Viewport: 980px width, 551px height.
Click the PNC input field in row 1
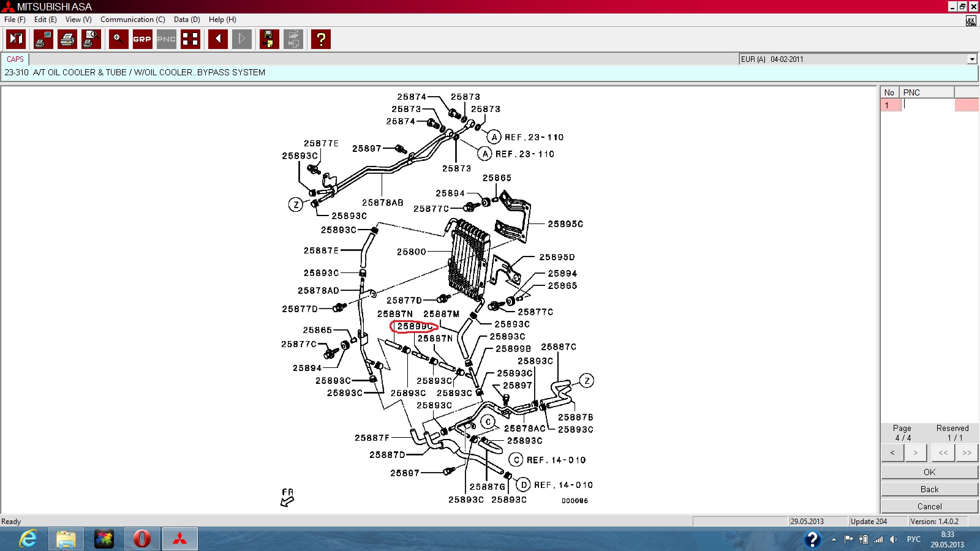coord(927,105)
